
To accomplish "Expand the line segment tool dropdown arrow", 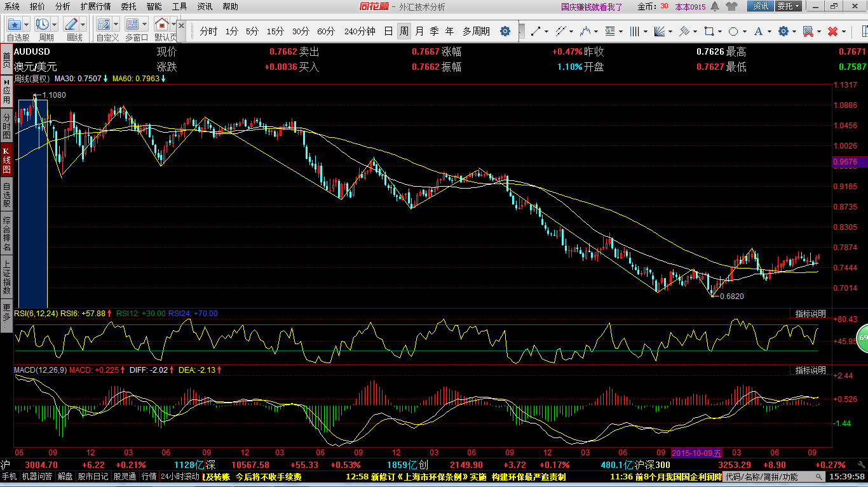I will 546,31.
